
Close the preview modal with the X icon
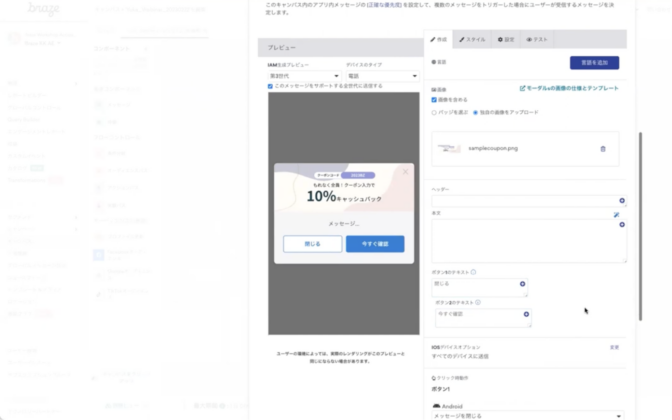point(405,172)
